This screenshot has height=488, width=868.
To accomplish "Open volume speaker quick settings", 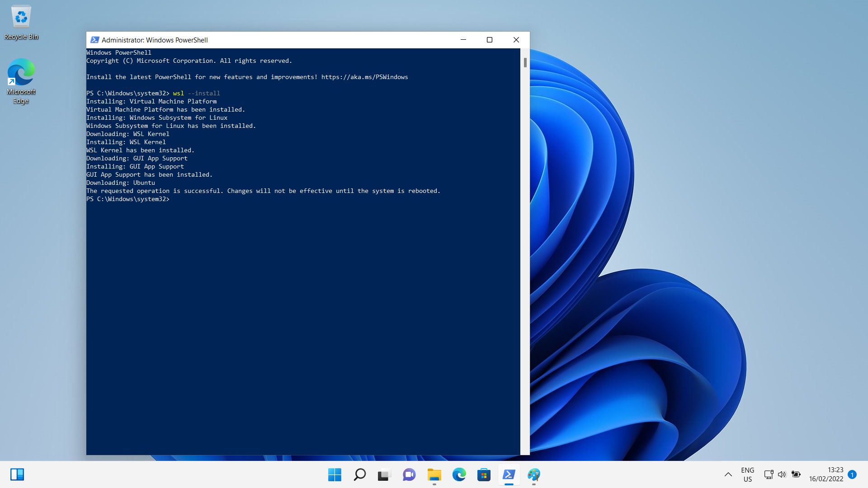I will 782,474.
